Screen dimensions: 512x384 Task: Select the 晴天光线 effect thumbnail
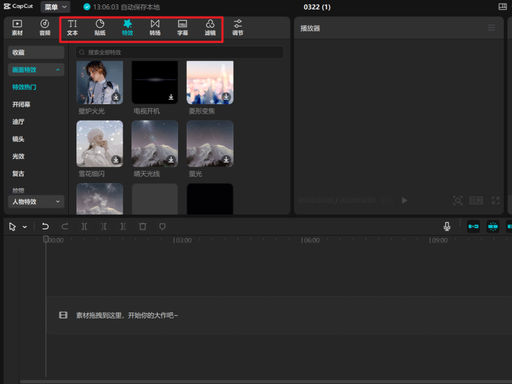tap(155, 144)
